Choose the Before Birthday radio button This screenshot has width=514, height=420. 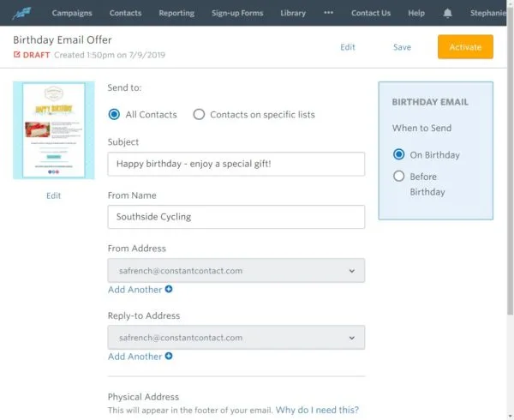click(x=398, y=177)
